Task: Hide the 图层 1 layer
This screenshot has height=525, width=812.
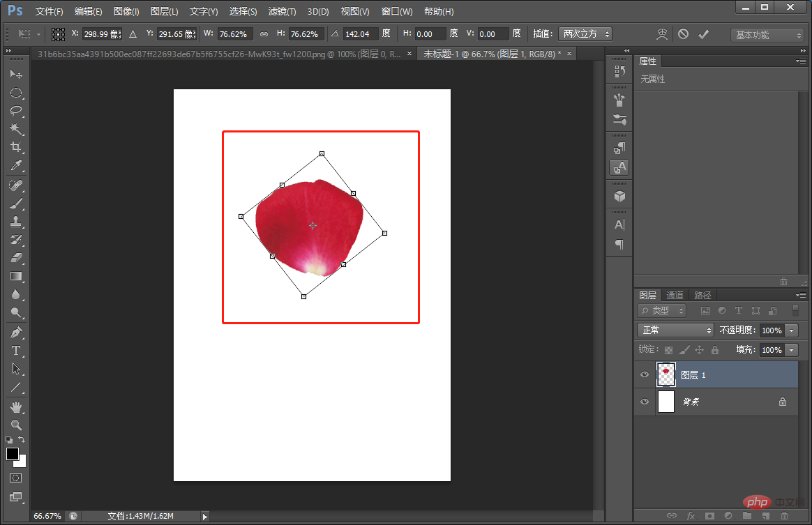Action: 645,375
